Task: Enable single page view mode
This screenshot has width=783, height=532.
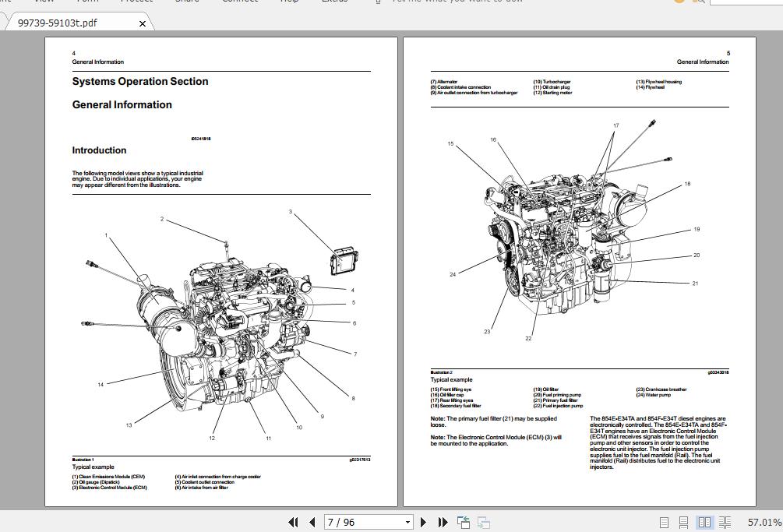Action: click(665, 523)
